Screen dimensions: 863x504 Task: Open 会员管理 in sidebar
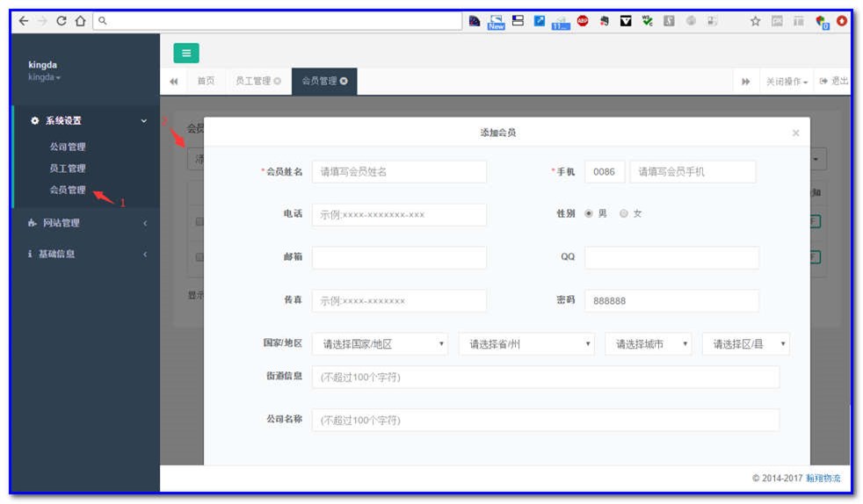pos(68,190)
